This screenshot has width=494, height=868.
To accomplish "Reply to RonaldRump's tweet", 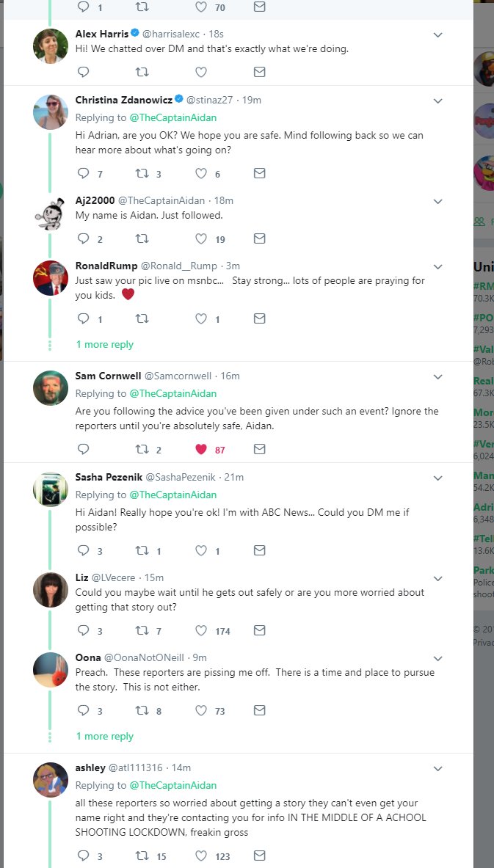I will (83, 318).
